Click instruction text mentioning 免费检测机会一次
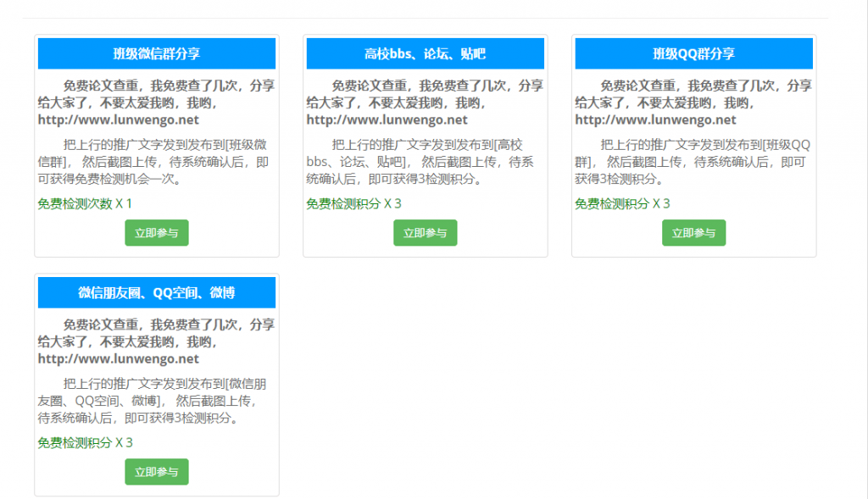Screen dimensions: 868x499 click(153, 162)
